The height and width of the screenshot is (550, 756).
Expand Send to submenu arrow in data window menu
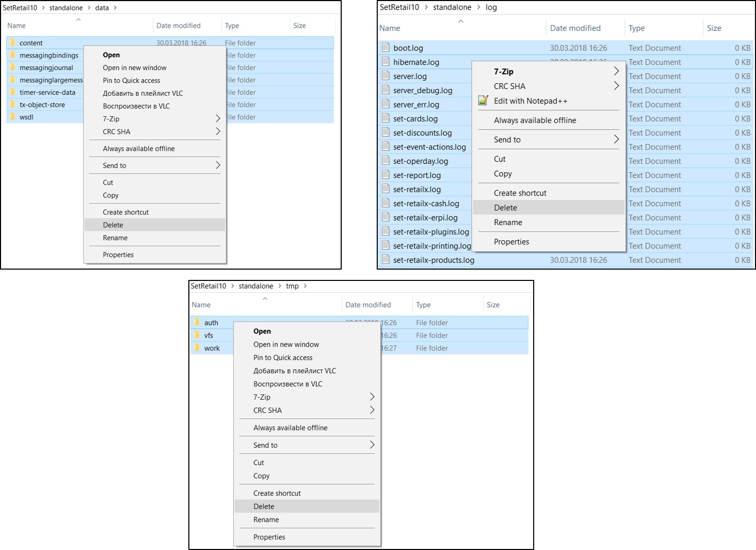[218, 165]
